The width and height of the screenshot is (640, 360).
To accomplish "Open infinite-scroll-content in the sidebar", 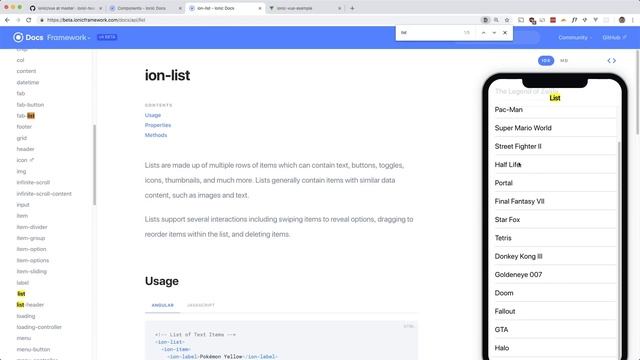I will pyautogui.click(x=44, y=193).
